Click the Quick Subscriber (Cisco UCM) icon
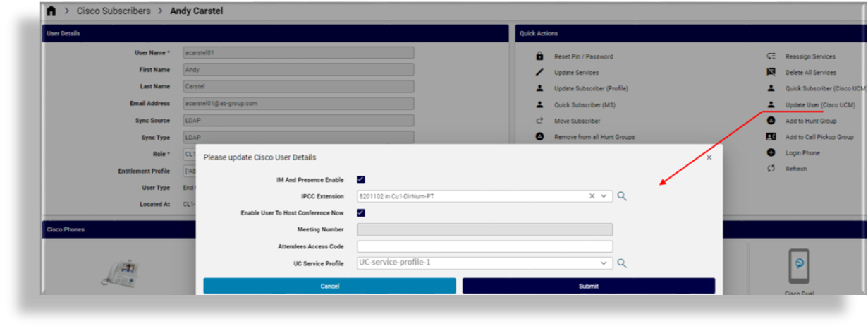Image resolution: width=868 pixels, height=331 pixels. point(771,88)
